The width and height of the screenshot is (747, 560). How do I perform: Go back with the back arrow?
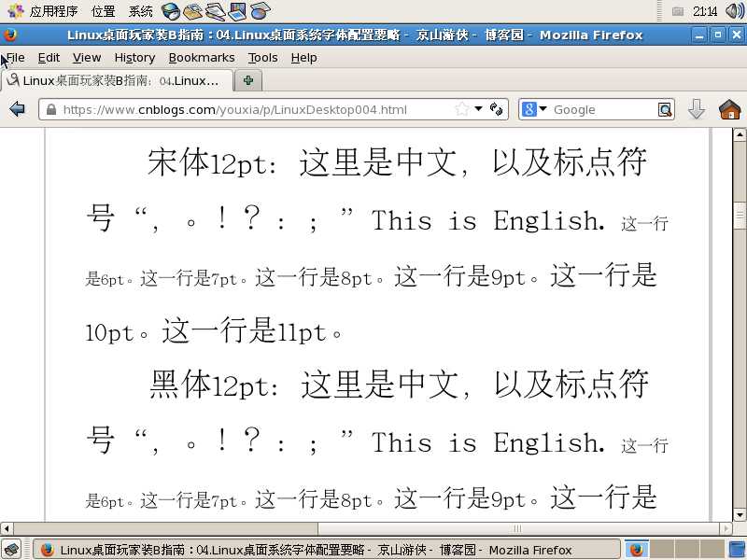pos(18,109)
